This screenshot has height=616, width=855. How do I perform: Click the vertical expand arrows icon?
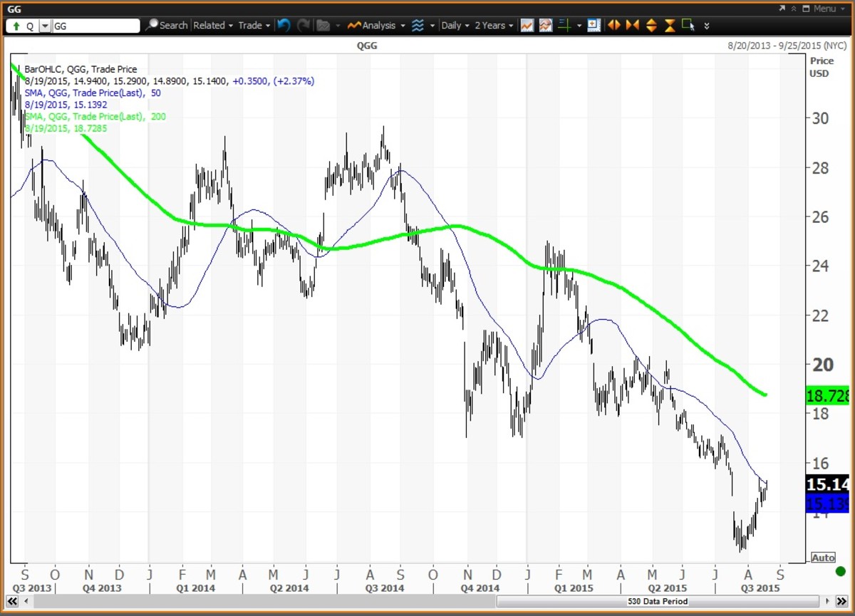tap(651, 26)
